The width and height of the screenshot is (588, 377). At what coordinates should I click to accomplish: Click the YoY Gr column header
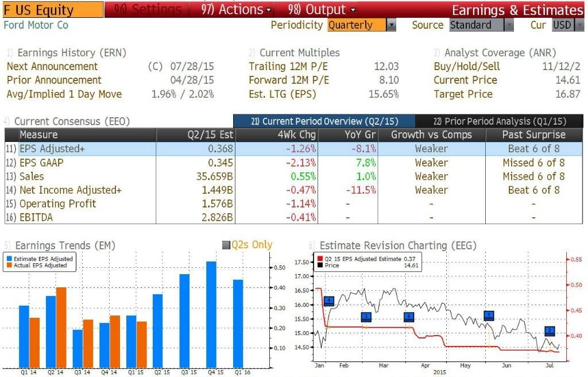(348, 135)
